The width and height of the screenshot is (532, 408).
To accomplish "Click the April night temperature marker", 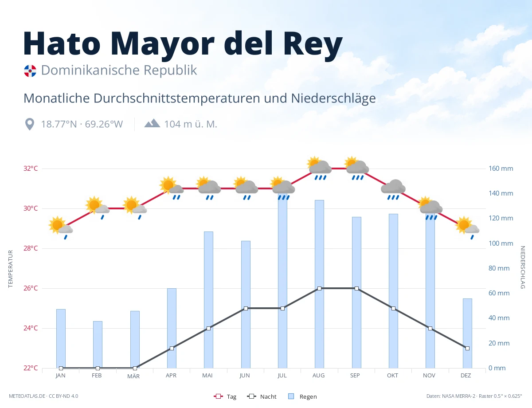I will (x=172, y=348).
